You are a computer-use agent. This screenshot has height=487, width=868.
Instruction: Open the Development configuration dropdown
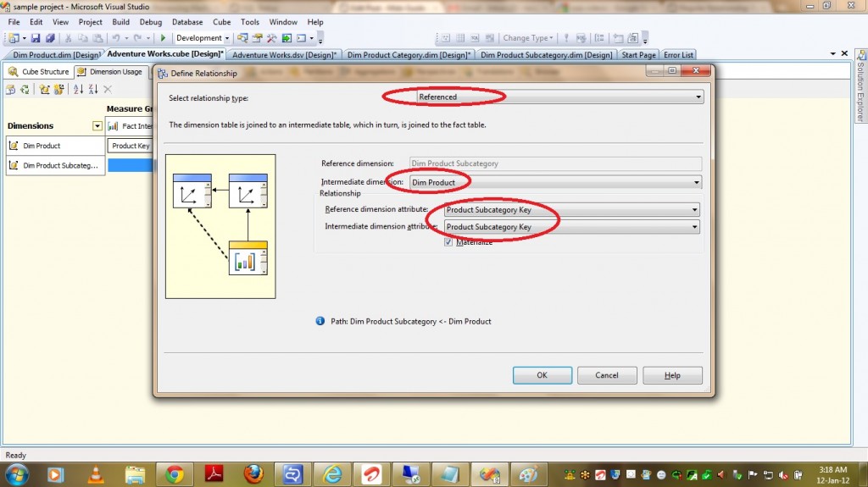coord(203,38)
